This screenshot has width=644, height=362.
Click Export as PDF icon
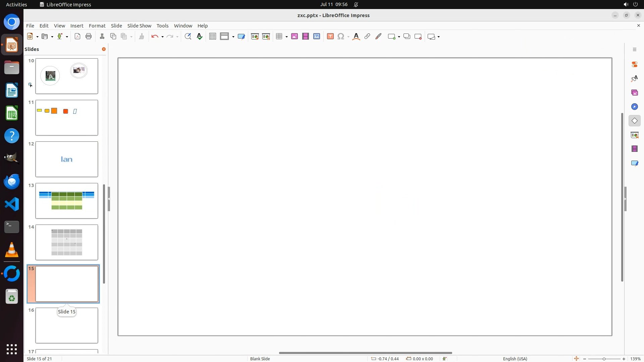tap(77, 37)
